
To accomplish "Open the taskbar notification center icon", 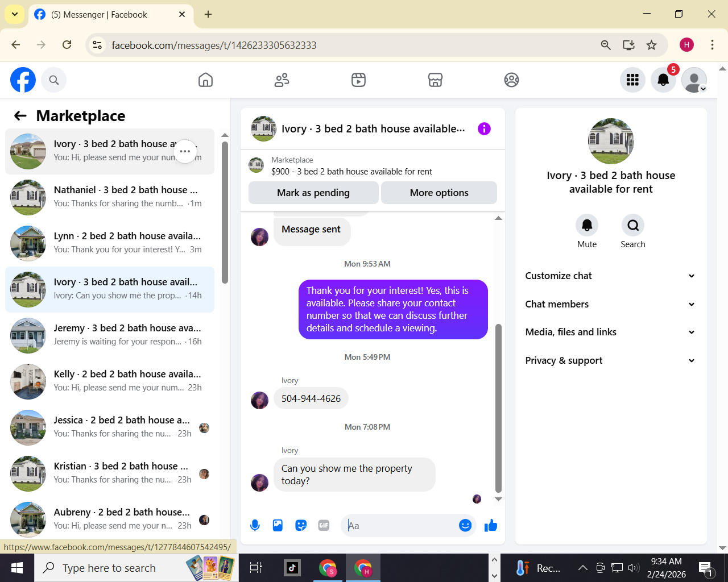I will tap(706, 568).
